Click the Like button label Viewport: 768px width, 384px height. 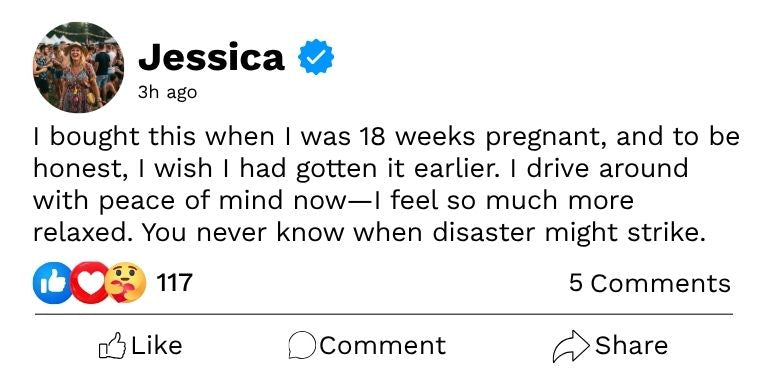157,345
